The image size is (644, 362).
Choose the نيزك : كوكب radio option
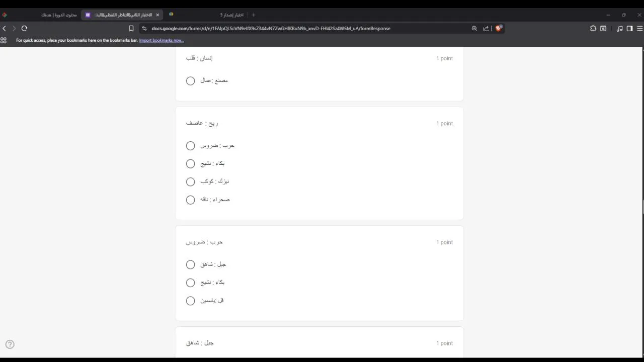tap(190, 182)
